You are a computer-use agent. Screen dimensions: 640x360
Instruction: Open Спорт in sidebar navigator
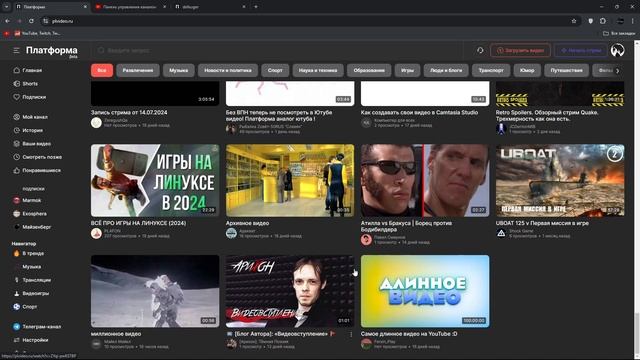(x=25, y=307)
